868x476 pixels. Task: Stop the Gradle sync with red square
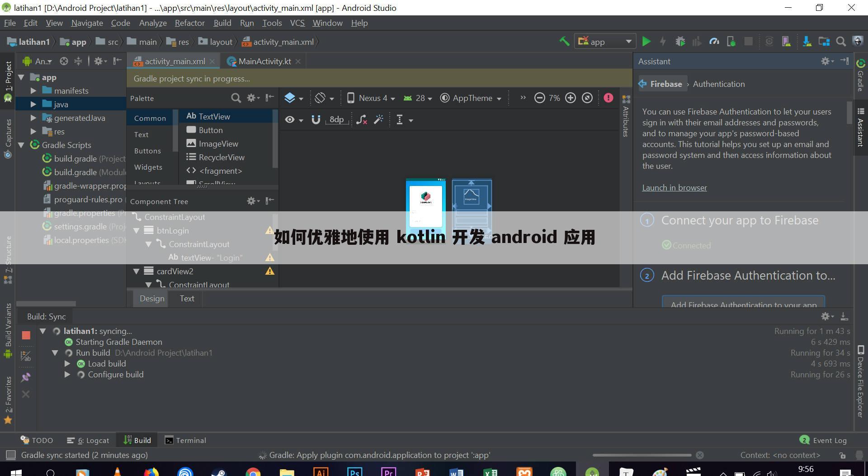[x=26, y=335]
